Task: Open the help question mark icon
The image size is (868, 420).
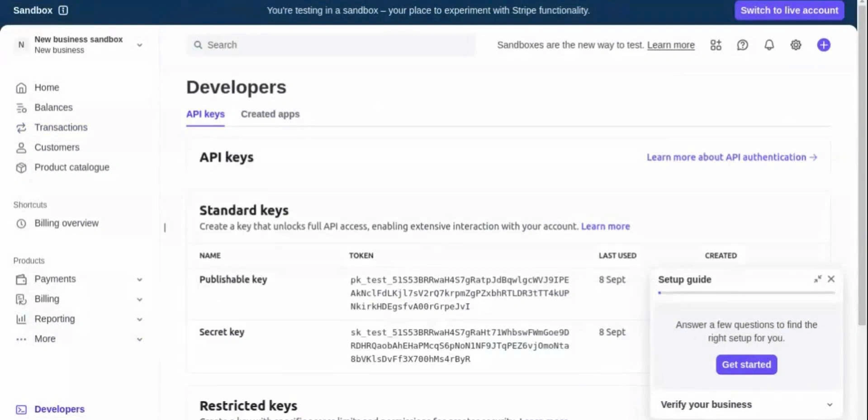Action: click(x=742, y=45)
